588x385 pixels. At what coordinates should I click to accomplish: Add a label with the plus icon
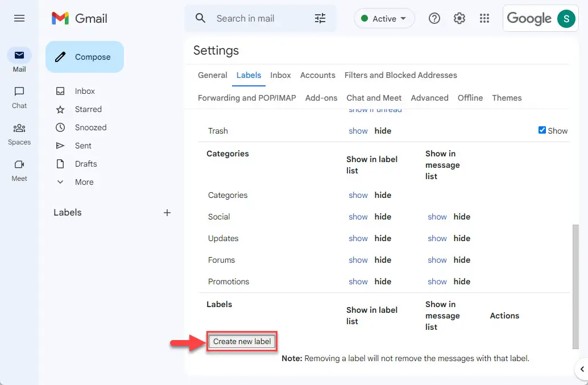tap(167, 213)
